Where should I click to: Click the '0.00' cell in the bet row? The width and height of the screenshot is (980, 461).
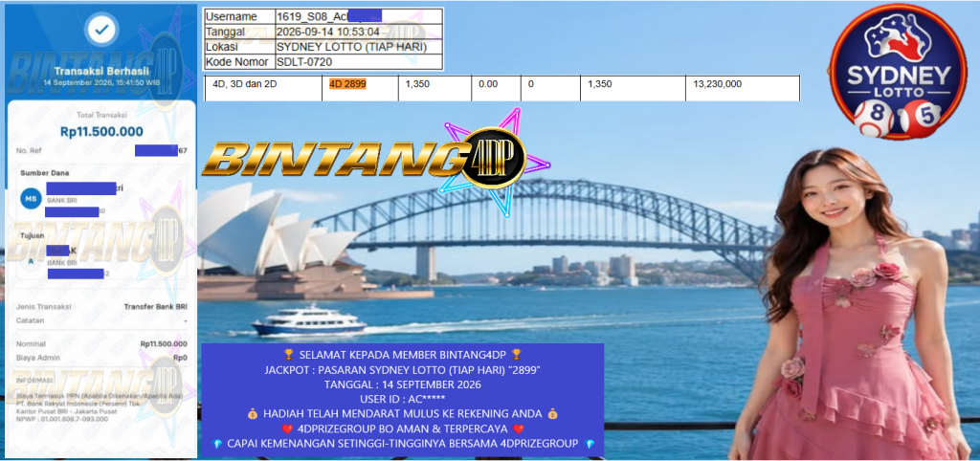click(487, 84)
